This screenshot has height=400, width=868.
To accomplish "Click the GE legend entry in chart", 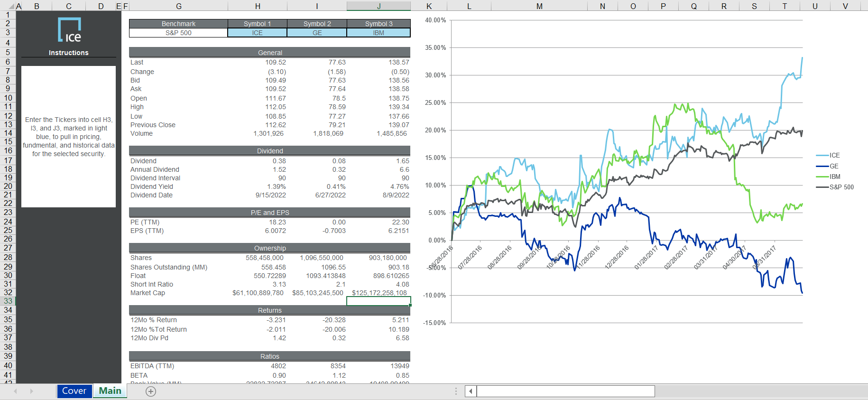I will click(828, 166).
